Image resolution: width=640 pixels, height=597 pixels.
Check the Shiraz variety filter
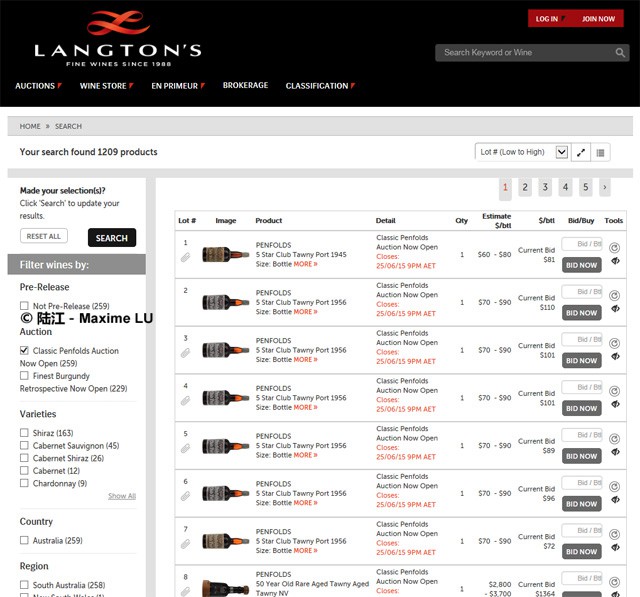[25, 433]
